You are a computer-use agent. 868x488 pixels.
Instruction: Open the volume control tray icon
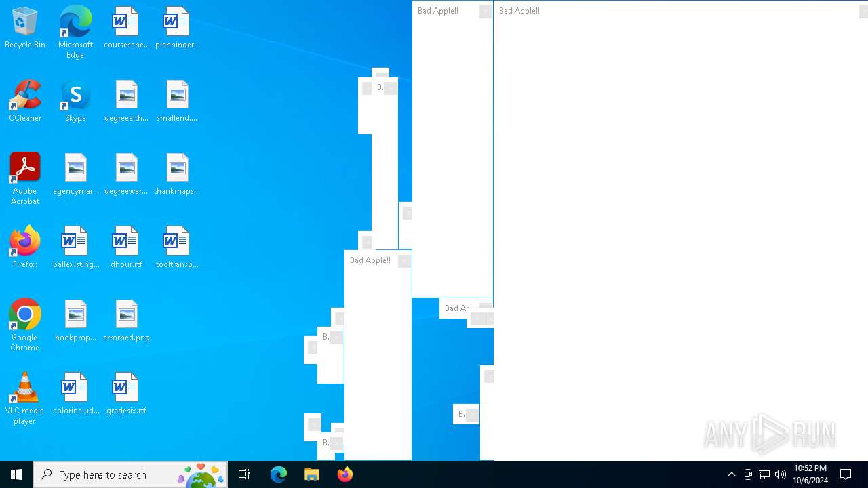pyautogui.click(x=781, y=474)
